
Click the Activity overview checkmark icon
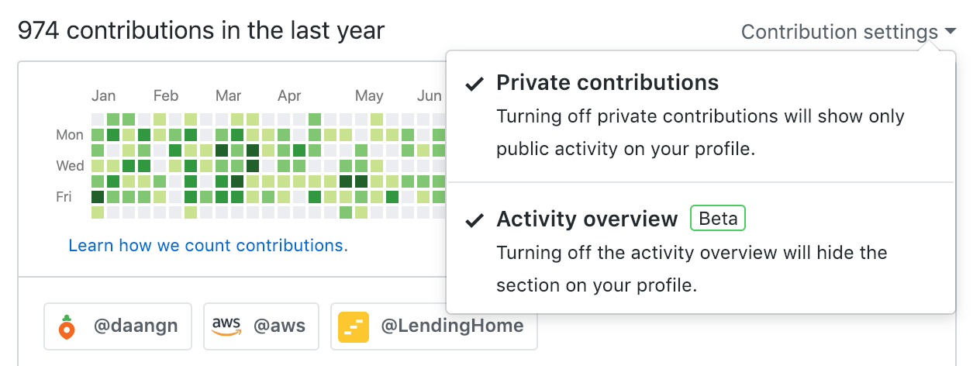[474, 220]
